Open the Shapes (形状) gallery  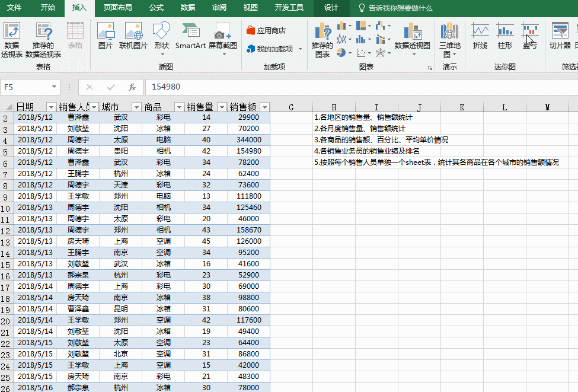coord(161,39)
